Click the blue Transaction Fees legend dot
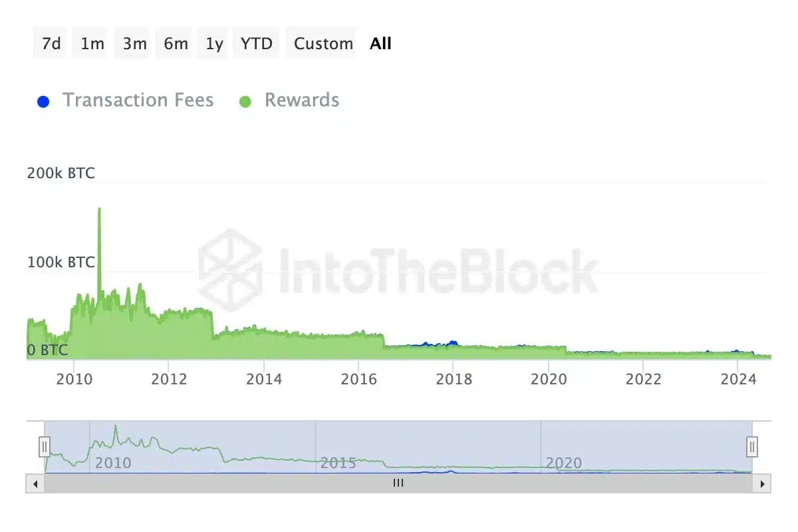 coord(43,100)
